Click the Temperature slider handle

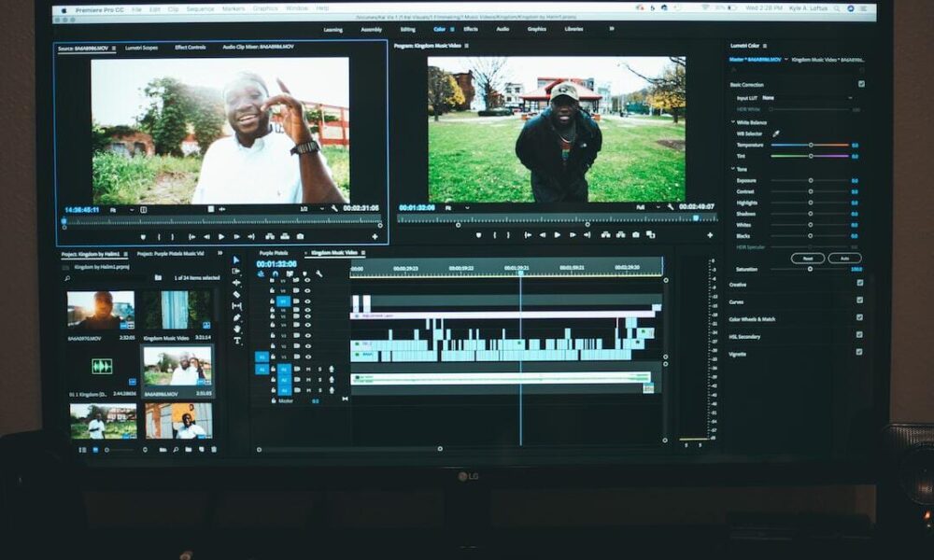pos(811,145)
